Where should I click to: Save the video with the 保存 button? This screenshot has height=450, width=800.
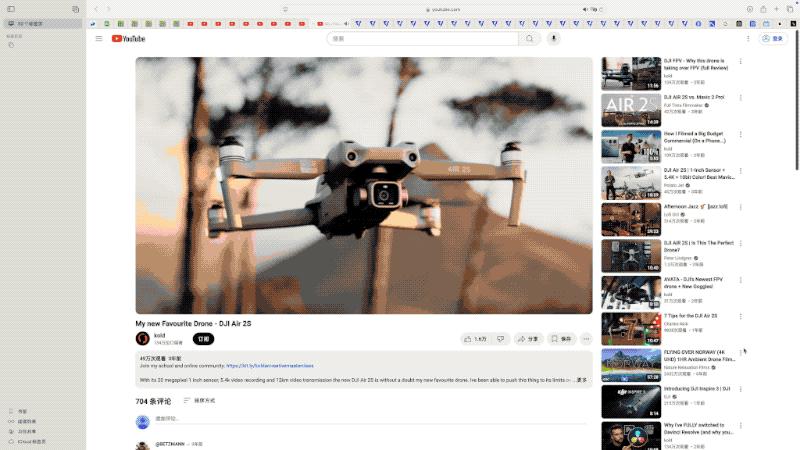click(560, 339)
